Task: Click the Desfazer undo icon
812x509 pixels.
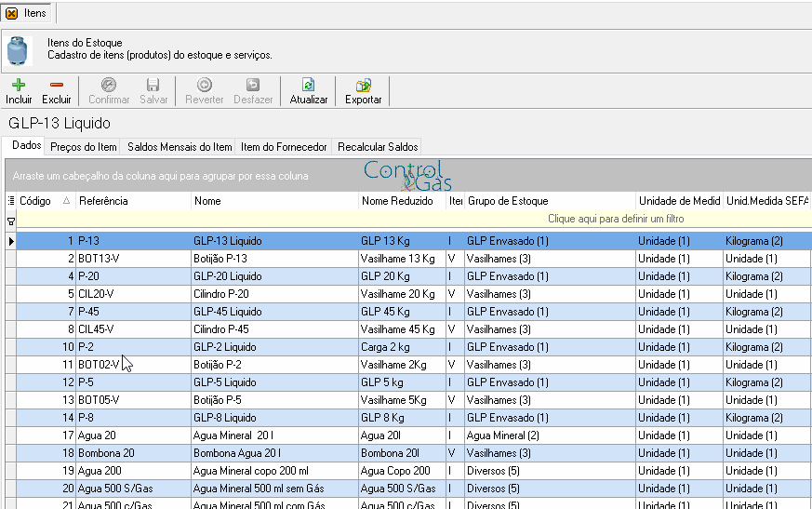Action: (253, 85)
